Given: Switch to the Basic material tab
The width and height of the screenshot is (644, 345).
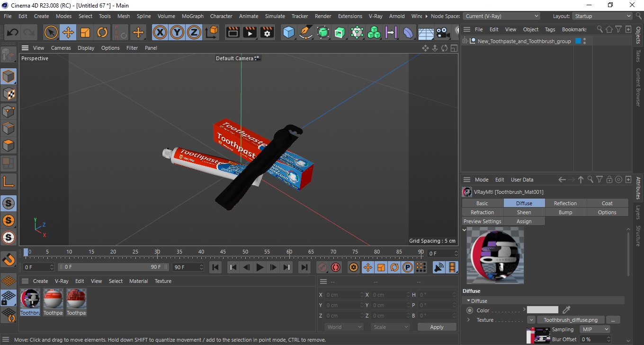Looking at the screenshot, I should click(482, 203).
